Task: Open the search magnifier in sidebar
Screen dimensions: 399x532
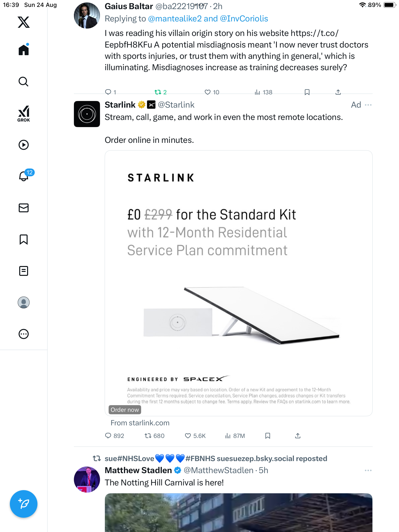Action: [24, 82]
